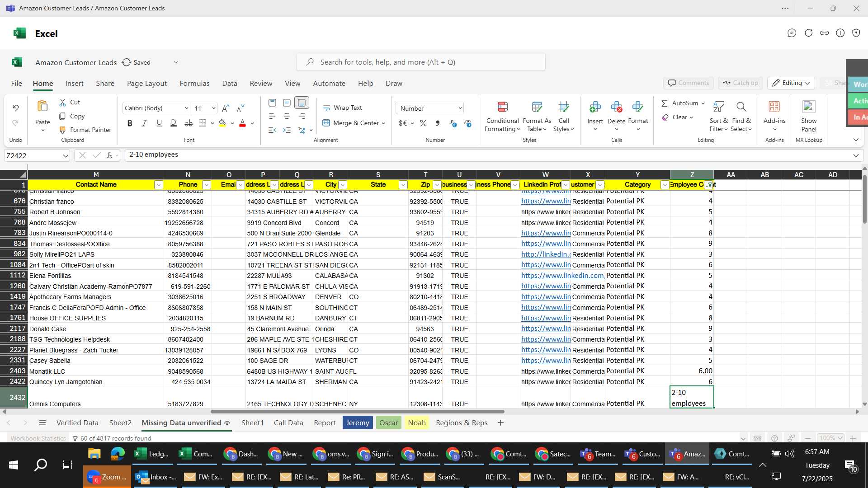Click the Cut scissors icon

63,103
